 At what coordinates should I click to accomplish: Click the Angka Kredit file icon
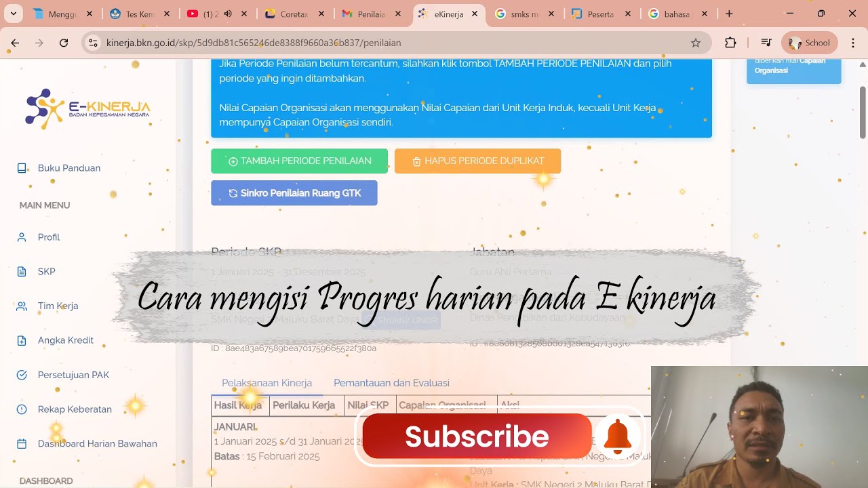pyautogui.click(x=22, y=340)
